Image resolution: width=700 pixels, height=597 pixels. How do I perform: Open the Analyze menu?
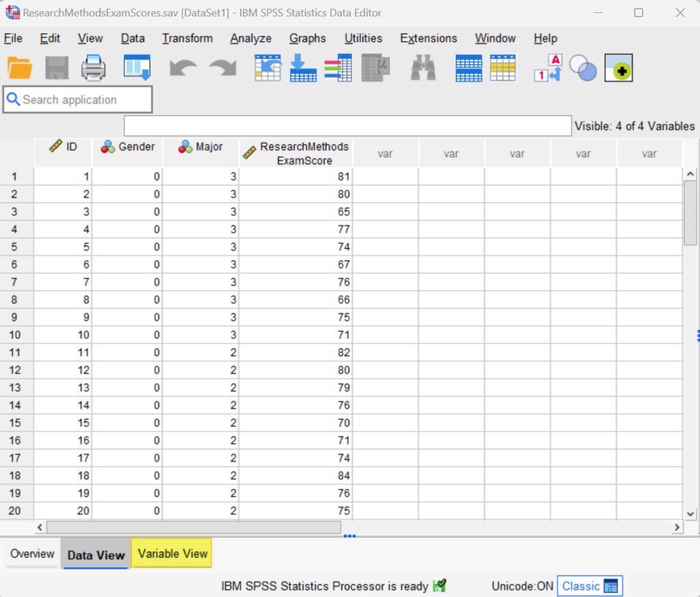[x=250, y=38]
